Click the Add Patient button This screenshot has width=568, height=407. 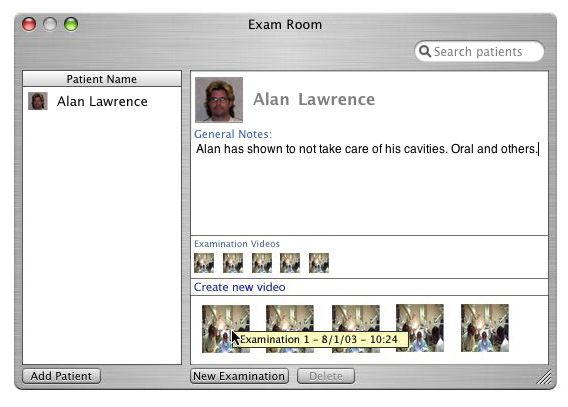(61, 376)
